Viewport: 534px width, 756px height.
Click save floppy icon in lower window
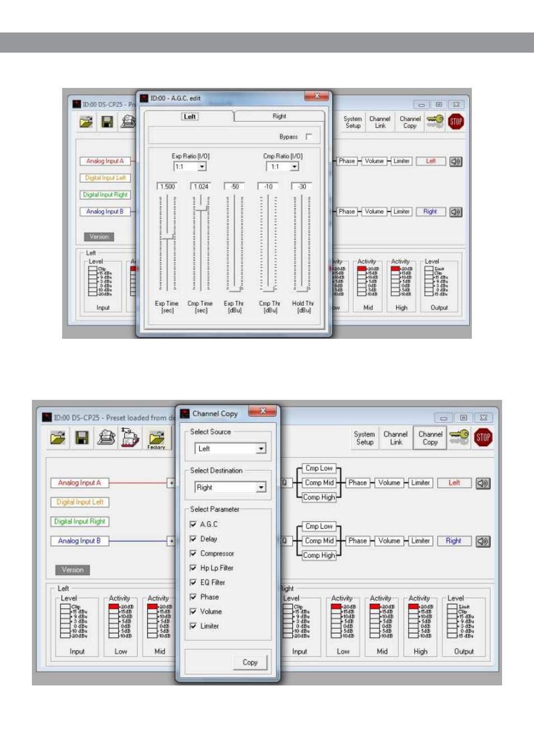coord(82,438)
